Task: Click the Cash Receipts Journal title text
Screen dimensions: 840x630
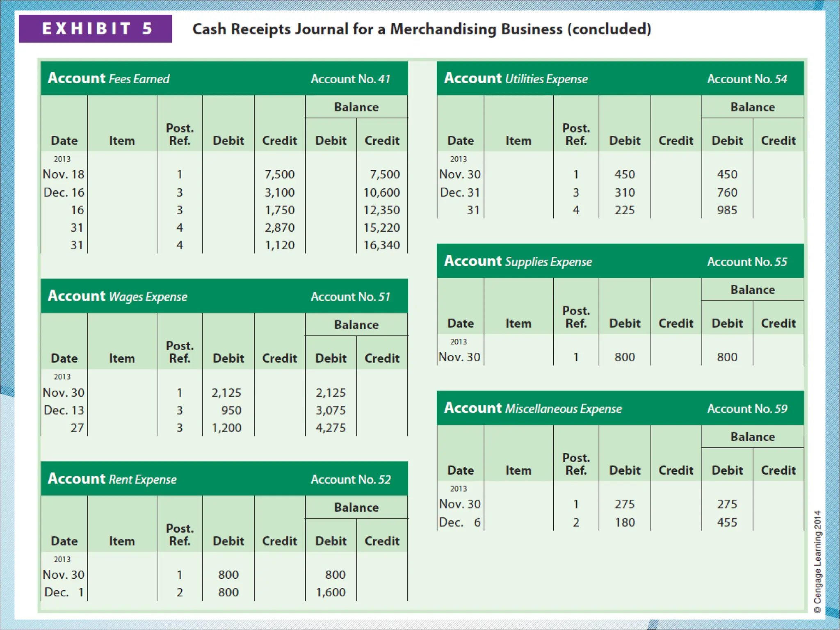Action: pos(421,29)
